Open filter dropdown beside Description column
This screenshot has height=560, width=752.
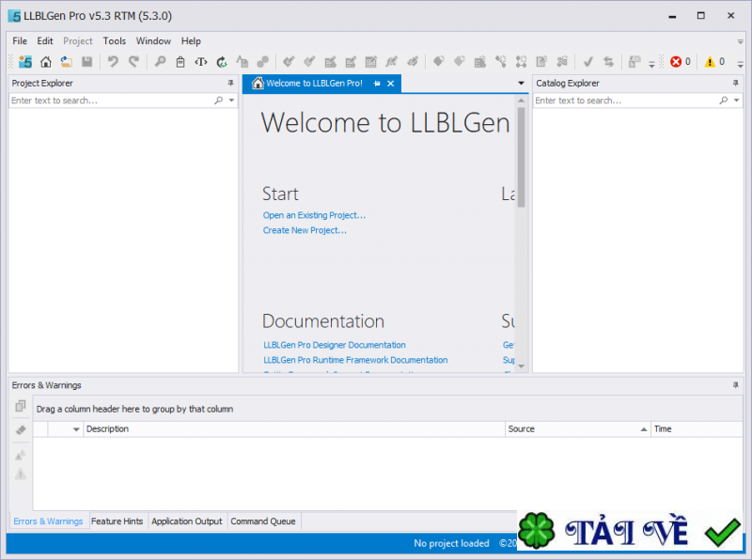point(76,429)
